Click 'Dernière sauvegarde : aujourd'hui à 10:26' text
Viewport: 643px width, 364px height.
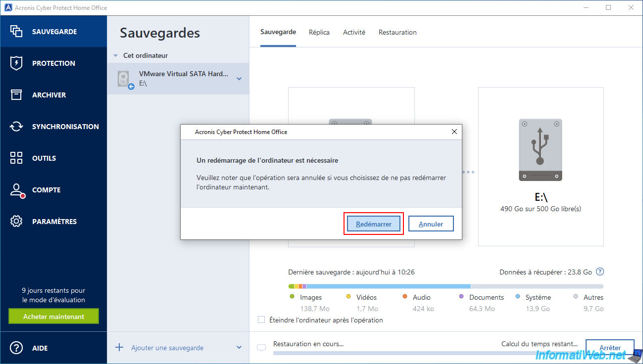351,272
